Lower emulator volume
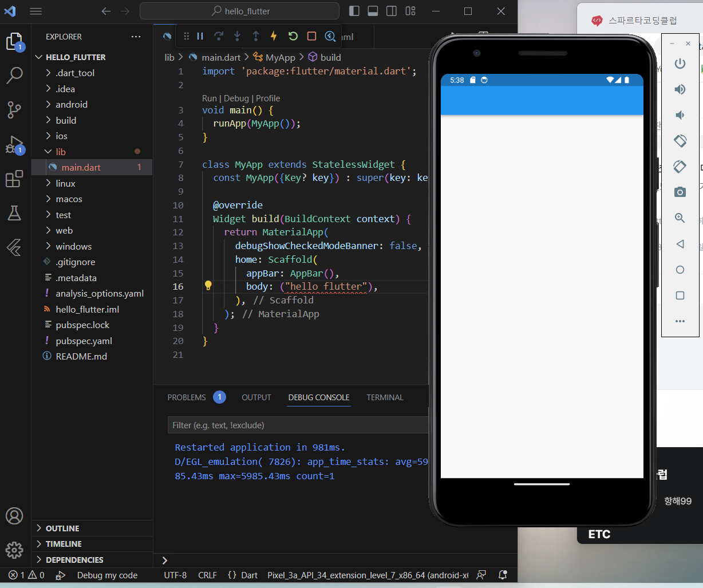703x588 pixels. [x=680, y=115]
